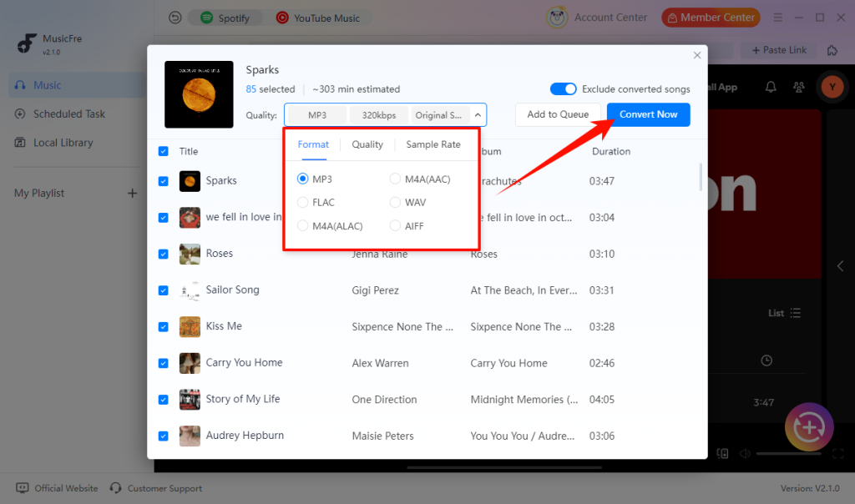Switch to the Spotify source tab

pos(225,18)
